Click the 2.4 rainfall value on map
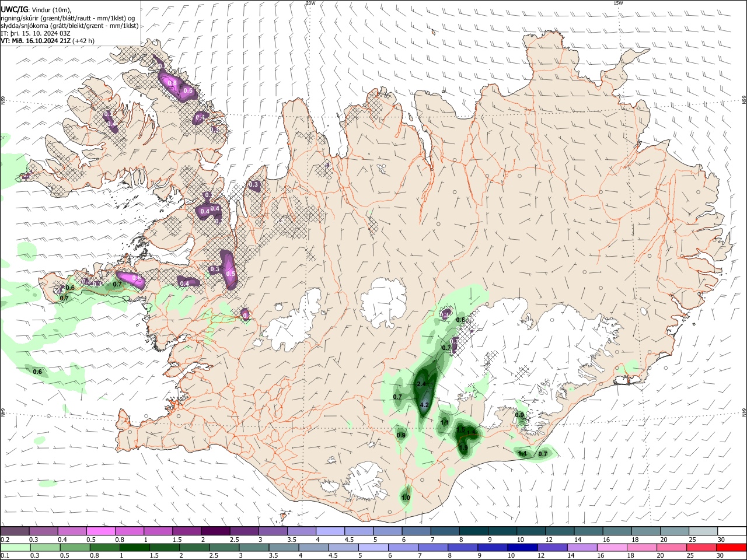The image size is (747, 560). [421, 384]
